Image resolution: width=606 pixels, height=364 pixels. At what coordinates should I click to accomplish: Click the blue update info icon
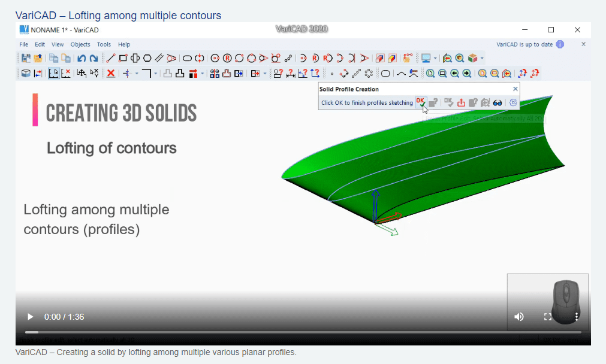[560, 44]
